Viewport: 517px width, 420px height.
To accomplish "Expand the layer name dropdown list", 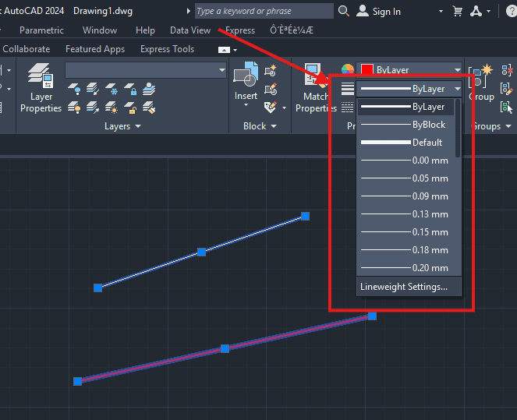I will point(221,70).
